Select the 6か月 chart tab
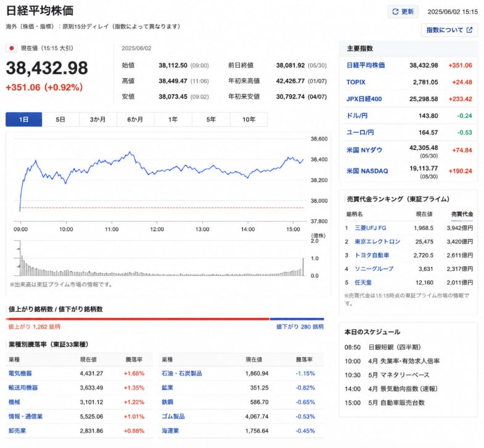The height and width of the screenshot is (448, 484). 135,120
